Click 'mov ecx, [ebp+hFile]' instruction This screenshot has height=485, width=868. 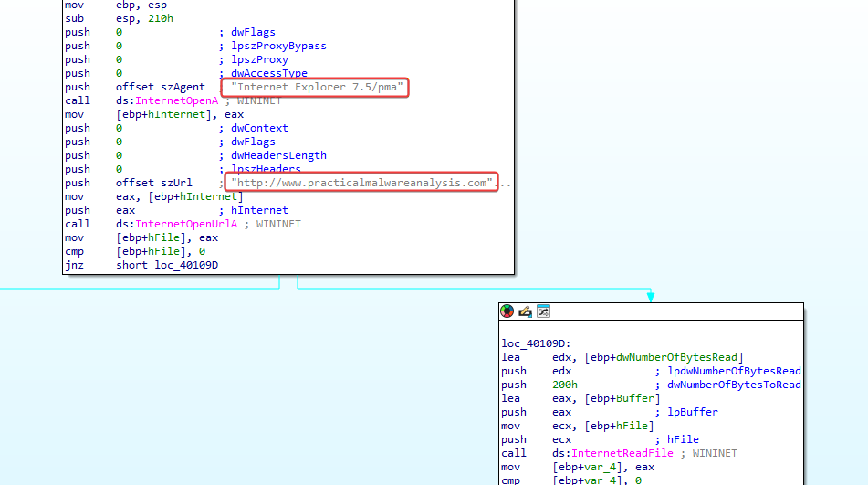[578, 426]
